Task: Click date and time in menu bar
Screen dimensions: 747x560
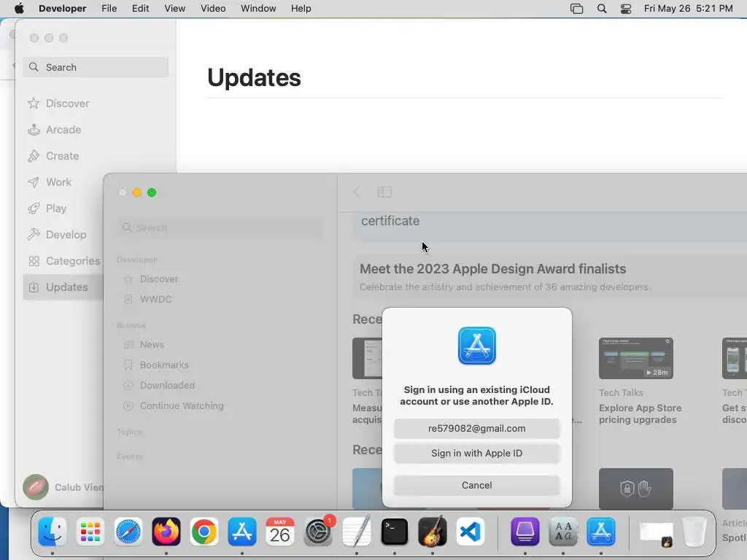Action: [x=688, y=9]
